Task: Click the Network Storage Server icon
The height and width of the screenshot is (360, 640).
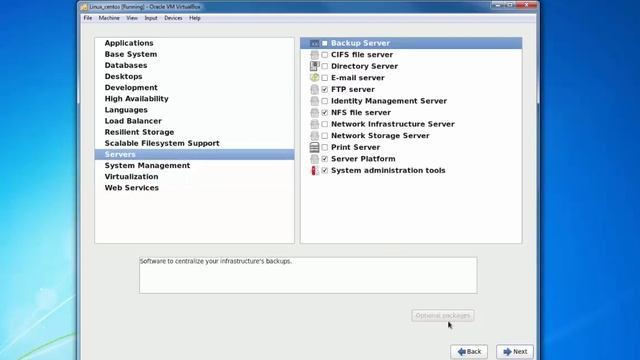Action: click(314, 136)
